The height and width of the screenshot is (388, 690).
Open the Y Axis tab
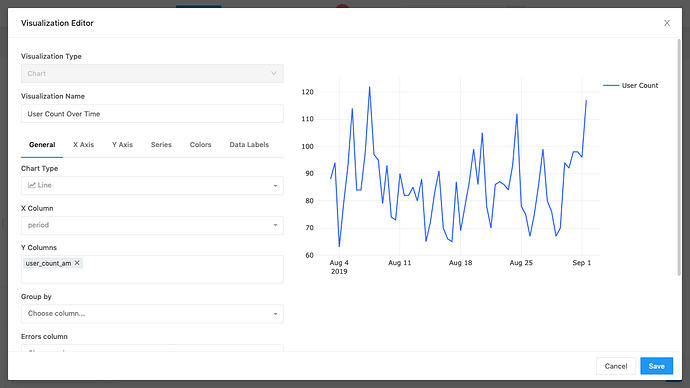(x=122, y=145)
